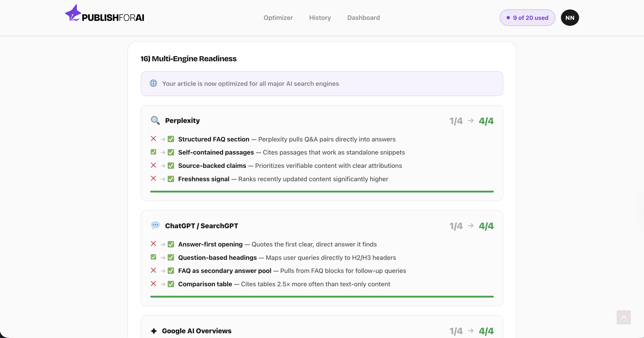The height and width of the screenshot is (338, 644).
Task: Click the Perplexity magnifying glass icon
Action: click(155, 120)
